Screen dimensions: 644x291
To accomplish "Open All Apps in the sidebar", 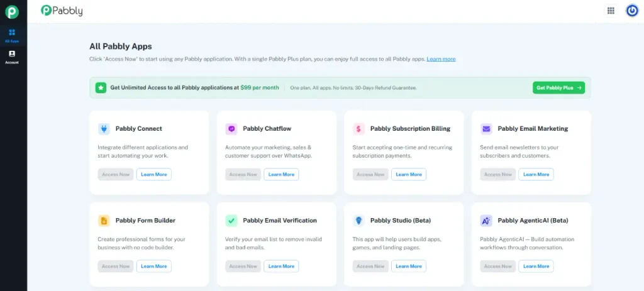I will (x=12, y=36).
